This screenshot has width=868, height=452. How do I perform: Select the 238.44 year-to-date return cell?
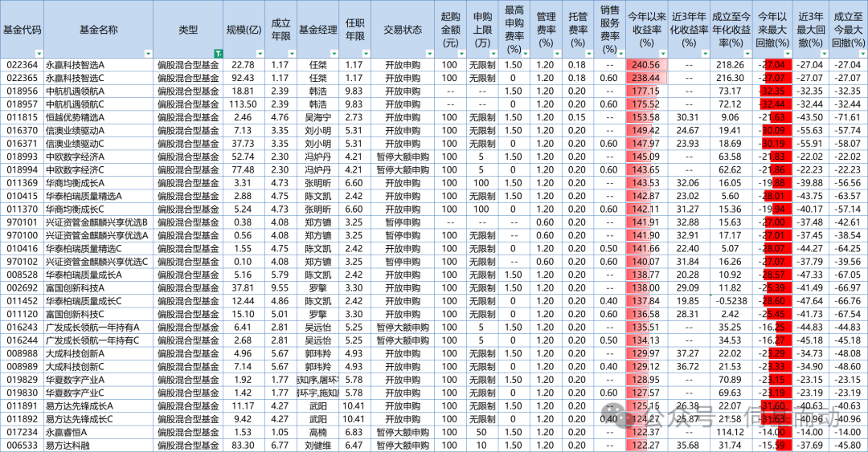[x=646, y=78]
